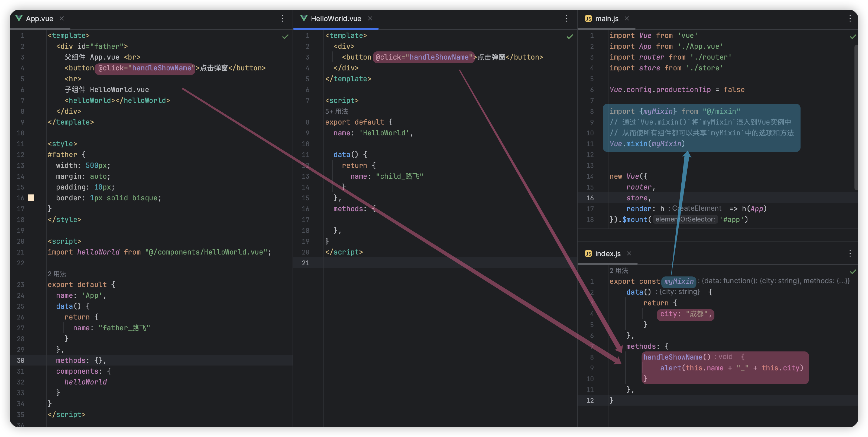868x437 pixels.
Task: Click the "5+ 用法" usages hint in HelloWorld.vue
Action: [336, 112]
